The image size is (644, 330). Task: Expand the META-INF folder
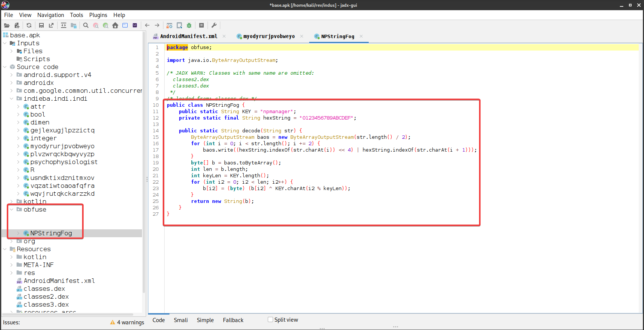click(11, 265)
